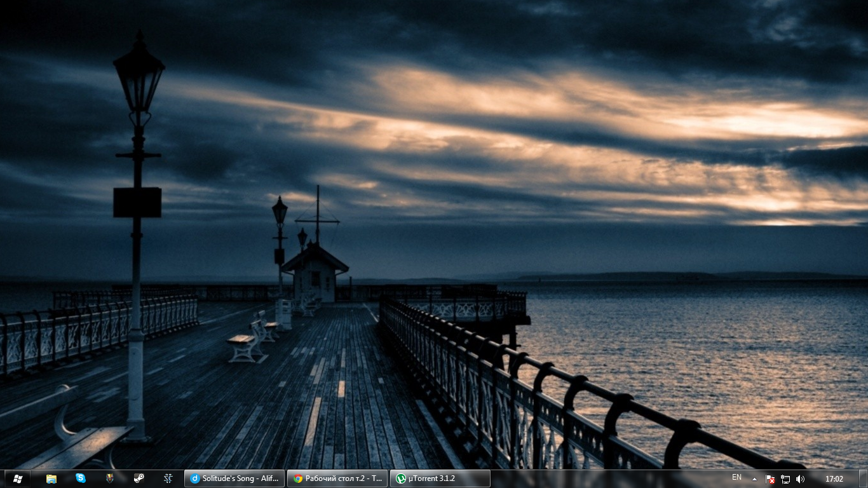Check network status via the tray monitor icon
This screenshot has height=488, width=868.
pyautogui.click(x=785, y=478)
